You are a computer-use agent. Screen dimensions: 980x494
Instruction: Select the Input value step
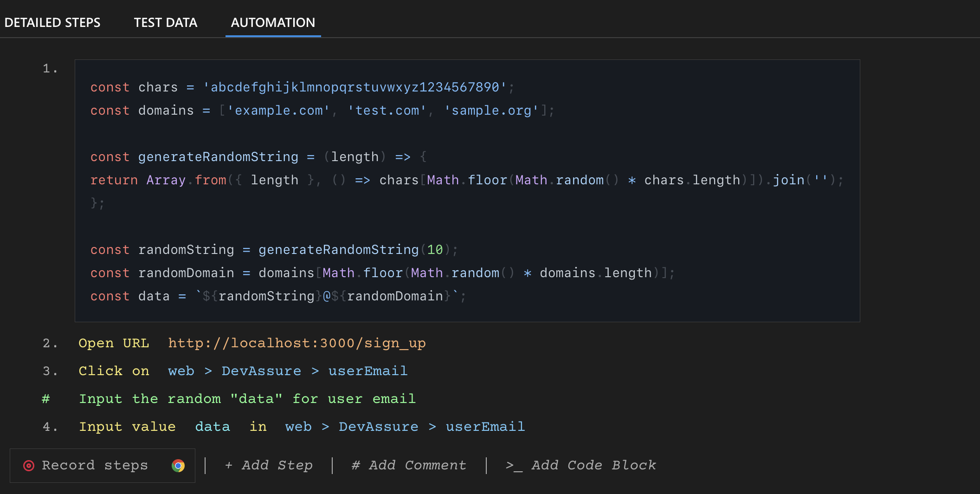click(128, 426)
